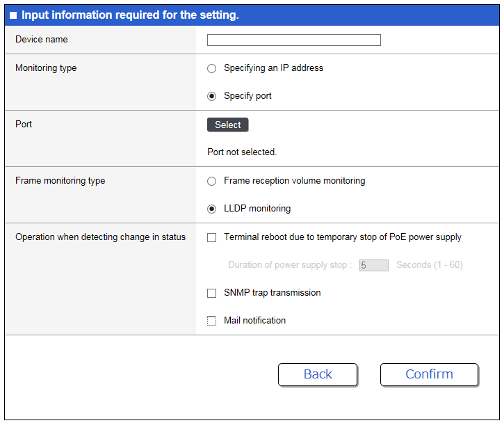504x423 pixels.
Task: Select 'Frame reception volume monitoring' radio button
Action: [212, 181]
